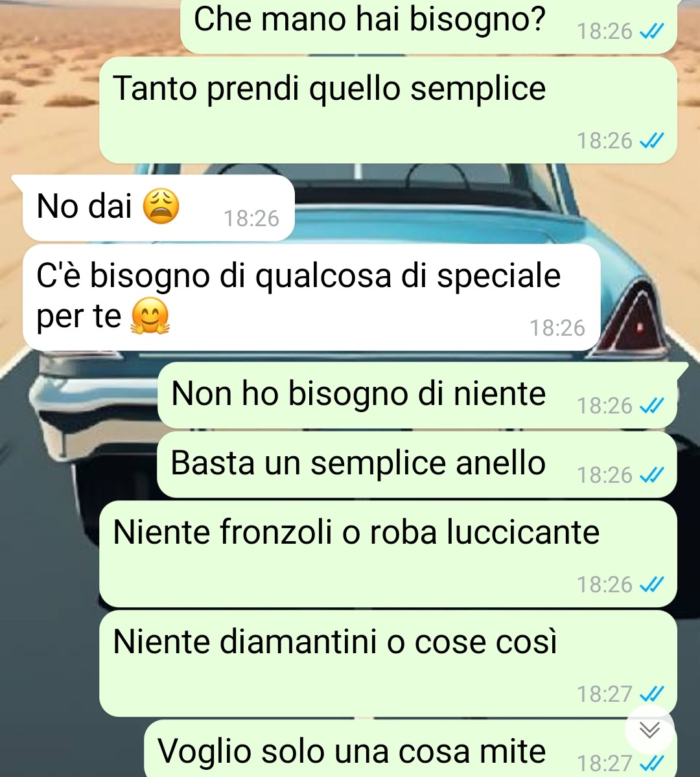Tap read ticks on 'Basta un semplice anello'

click(651, 475)
